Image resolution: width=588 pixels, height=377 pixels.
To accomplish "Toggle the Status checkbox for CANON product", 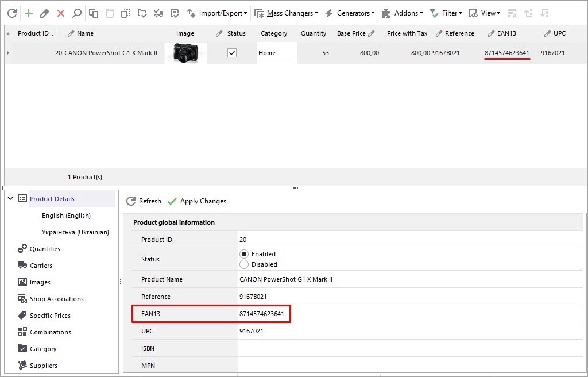I will point(232,53).
